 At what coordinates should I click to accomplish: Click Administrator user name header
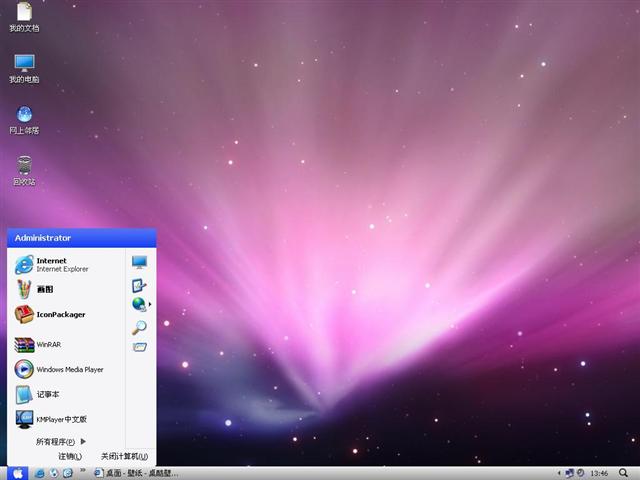[42, 238]
